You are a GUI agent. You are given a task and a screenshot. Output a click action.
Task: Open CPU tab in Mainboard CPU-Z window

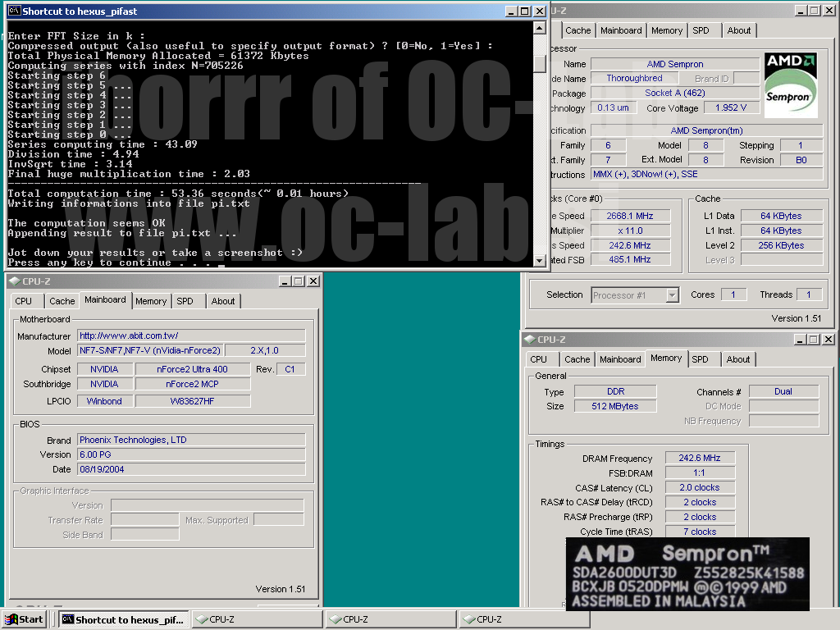click(x=24, y=301)
